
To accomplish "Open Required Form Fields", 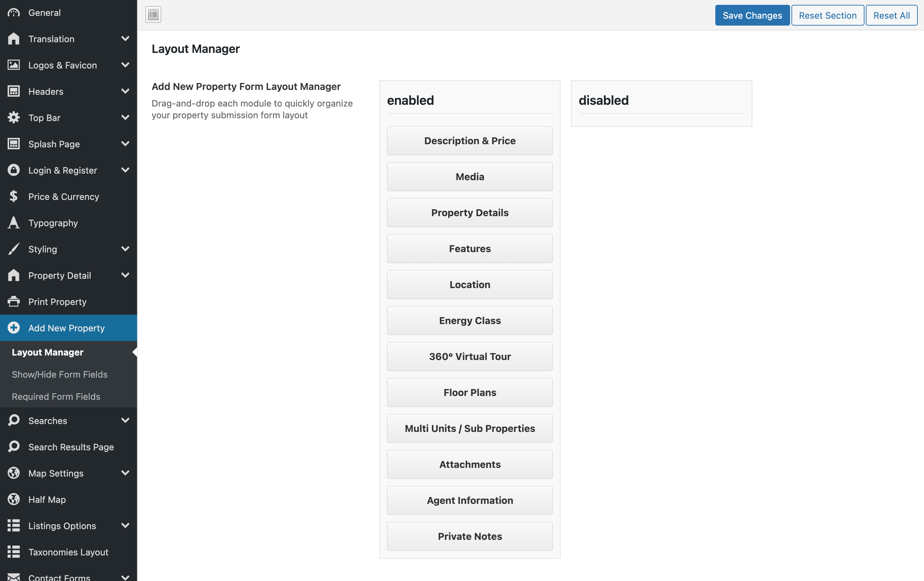I will coord(56,397).
